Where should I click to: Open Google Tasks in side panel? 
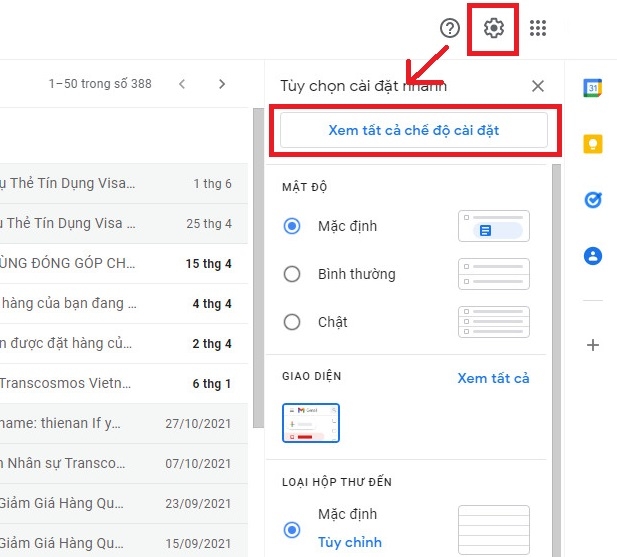click(x=593, y=200)
